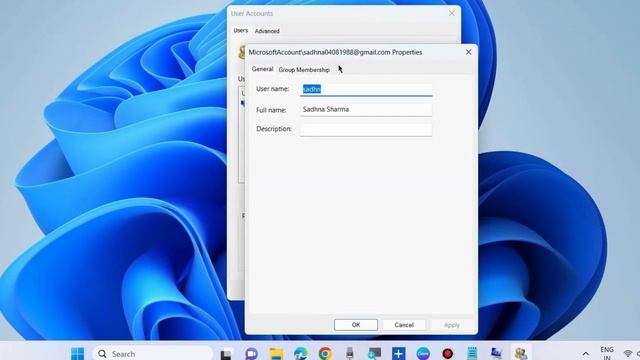Launch the Chat video app on the taskbar
The height and width of the screenshot is (360, 640).
(251, 353)
